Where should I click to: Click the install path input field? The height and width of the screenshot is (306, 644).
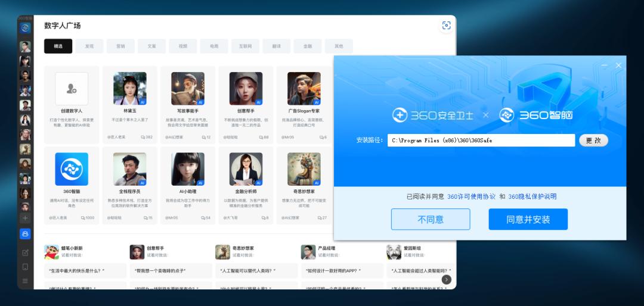pyautogui.click(x=481, y=140)
